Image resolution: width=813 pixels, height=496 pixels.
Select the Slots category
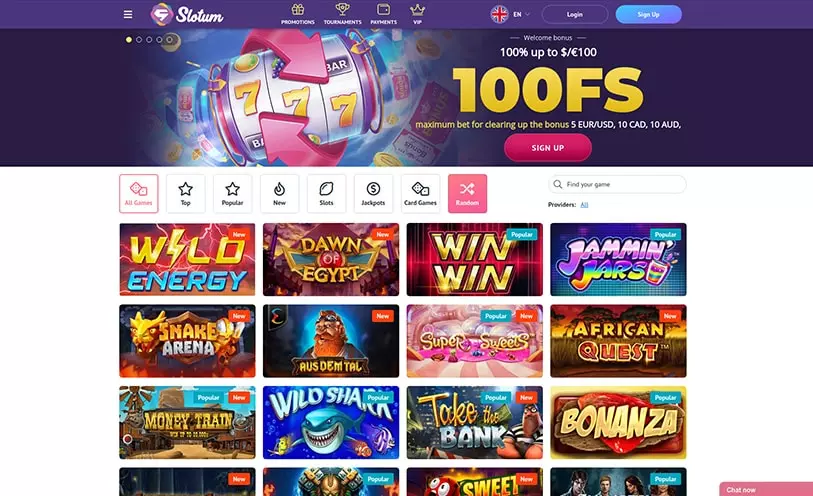point(326,193)
